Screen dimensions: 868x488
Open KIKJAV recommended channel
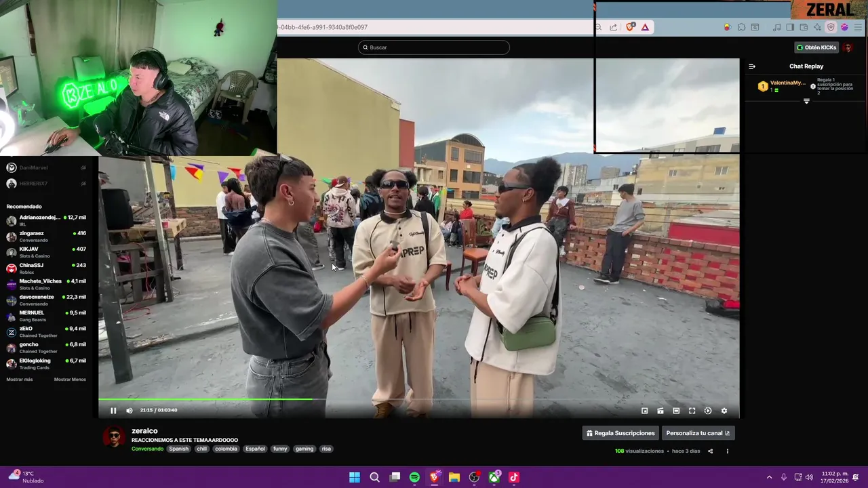(x=46, y=252)
